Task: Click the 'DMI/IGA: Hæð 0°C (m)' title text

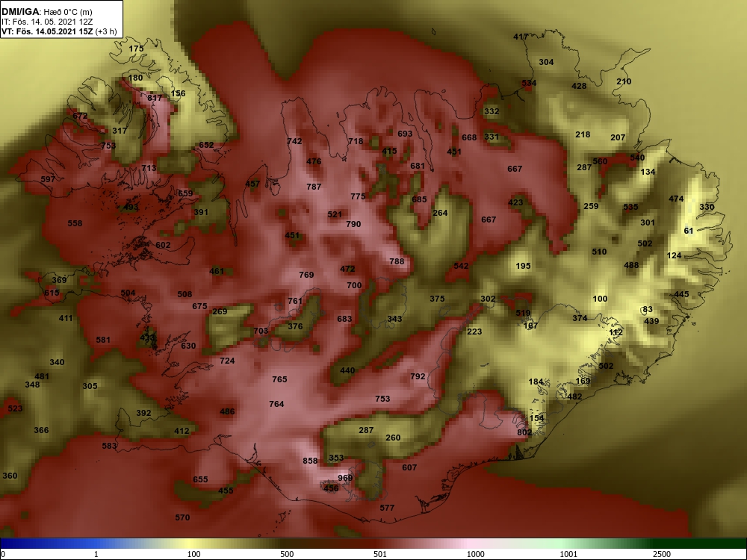Action: (x=46, y=12)
